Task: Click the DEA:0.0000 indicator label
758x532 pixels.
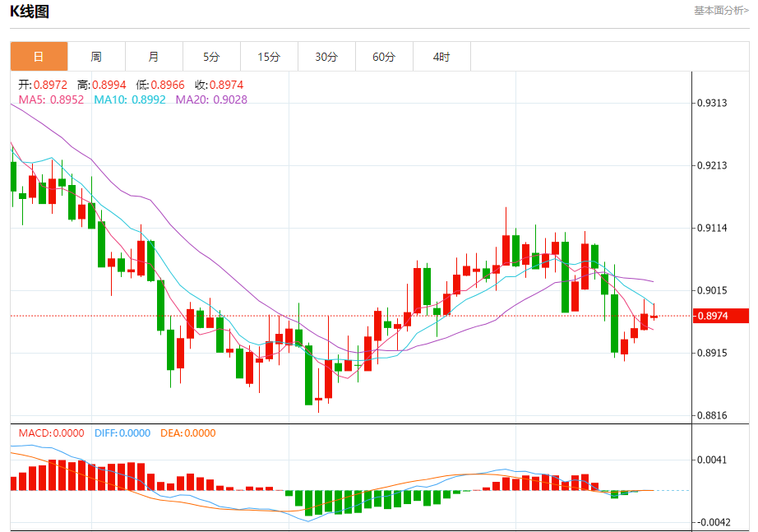Action: pos(188,433)
